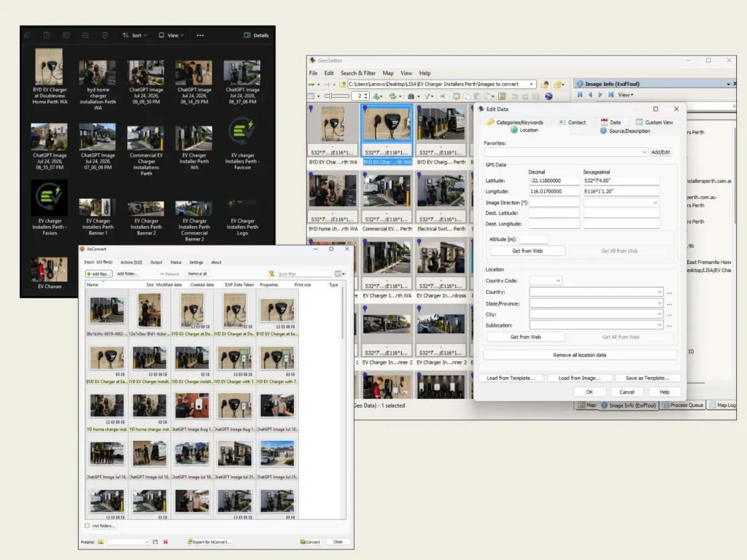This screenshot has height=560, width=747.
Task: Open File Explorer's more options ellipsis
Action: (x=200, y=35)
